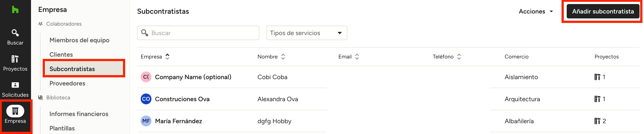Sort the table by Teléfono column
This screenshot has width=644, height=134.
459,57
